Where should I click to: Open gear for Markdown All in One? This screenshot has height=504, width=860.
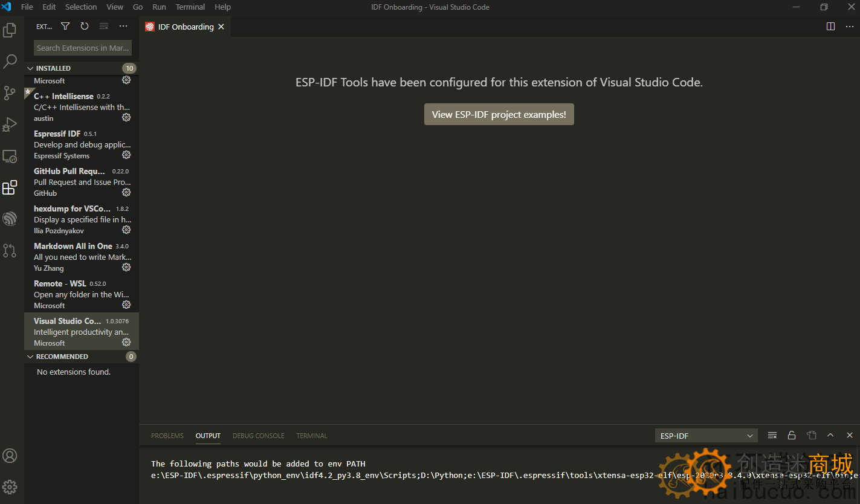(126, 267)
